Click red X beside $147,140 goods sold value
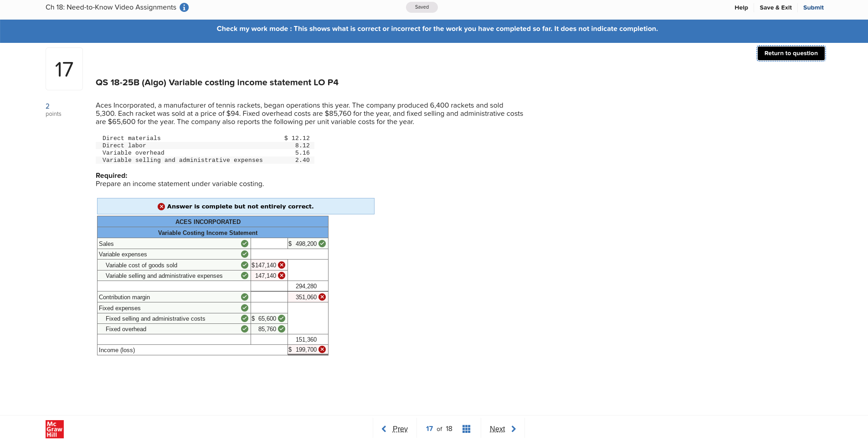The height and width of the screenshot is (442, 868). [x=282, y=265]
